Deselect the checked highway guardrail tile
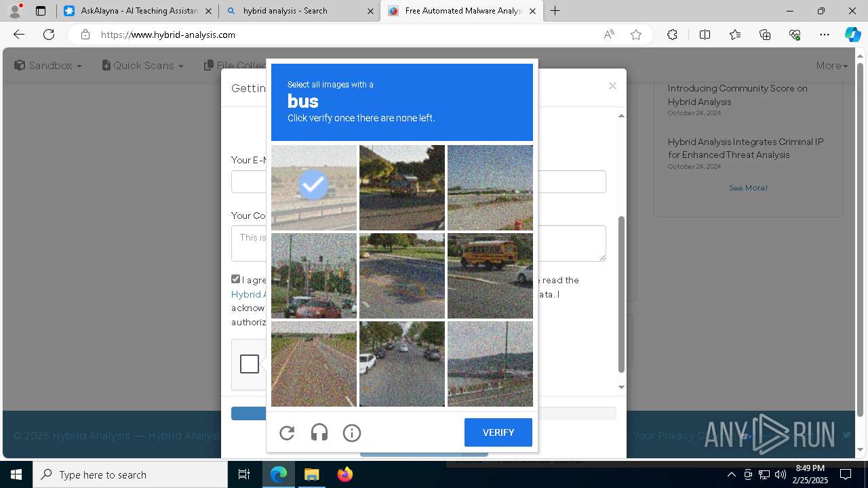 click(314, 188)
